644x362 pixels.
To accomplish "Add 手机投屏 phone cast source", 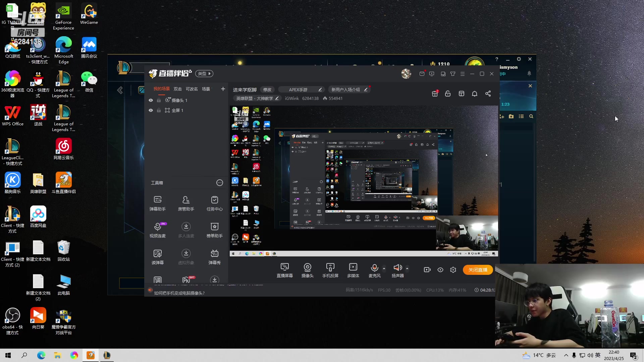I will tap(330, 270).
